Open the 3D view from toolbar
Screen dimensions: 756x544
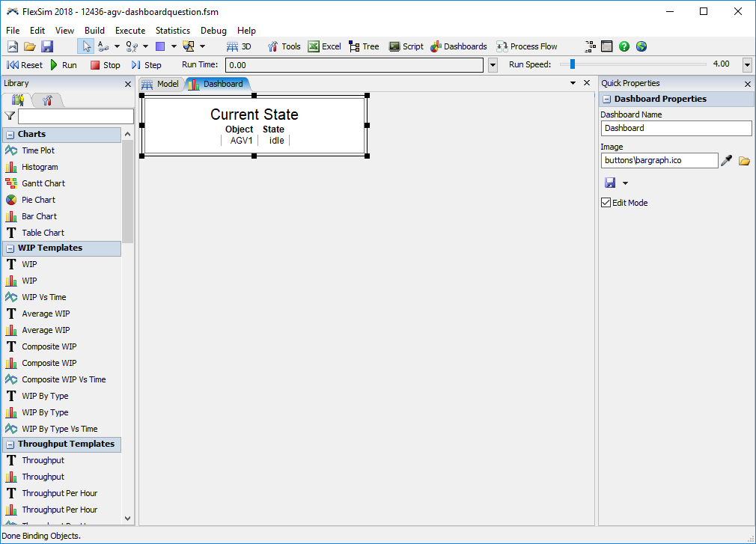click(x=240, y=46)
